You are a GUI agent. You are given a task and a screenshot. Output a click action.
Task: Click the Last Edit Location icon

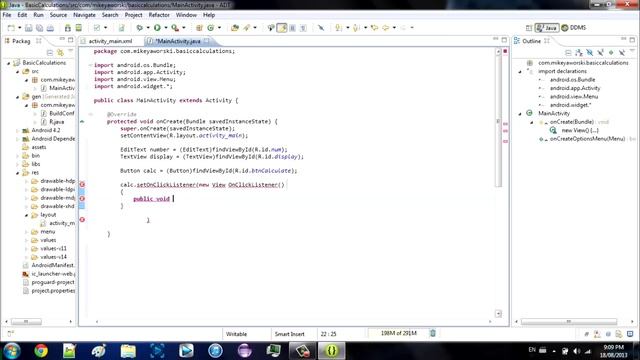(374, 28)
